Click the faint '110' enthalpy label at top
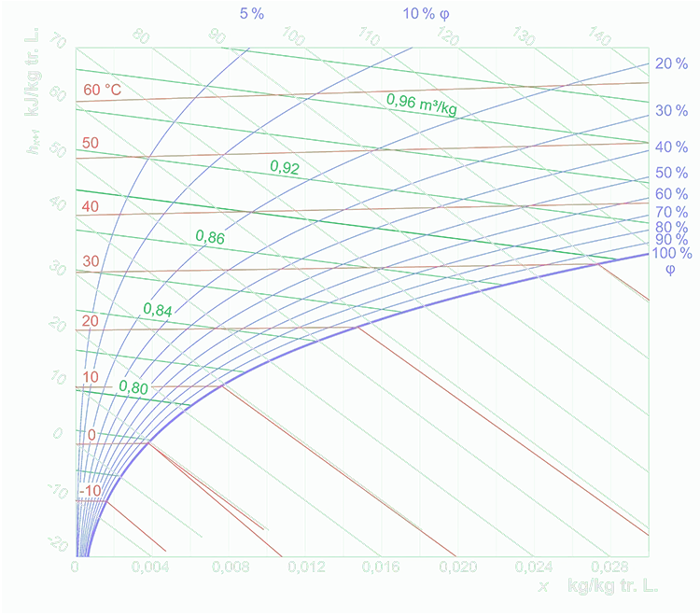The width and height of the screenshot is (700, 616). (x=370, y=35)
